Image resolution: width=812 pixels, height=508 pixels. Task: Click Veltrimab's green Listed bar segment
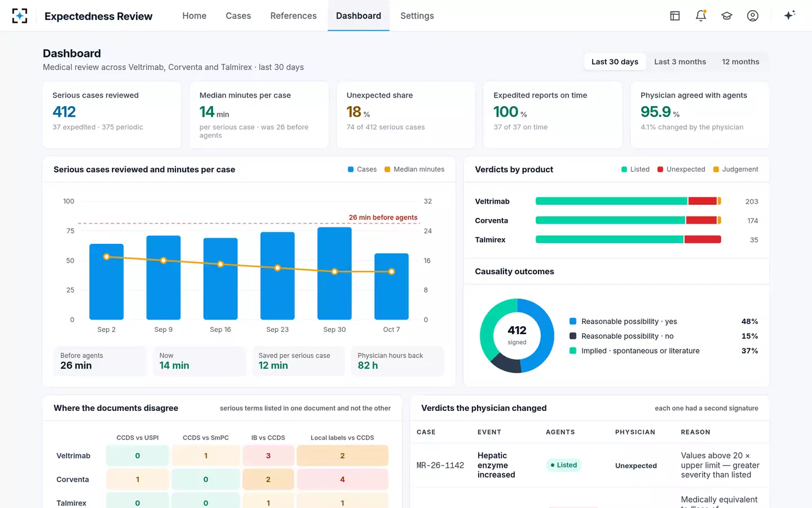611,201
